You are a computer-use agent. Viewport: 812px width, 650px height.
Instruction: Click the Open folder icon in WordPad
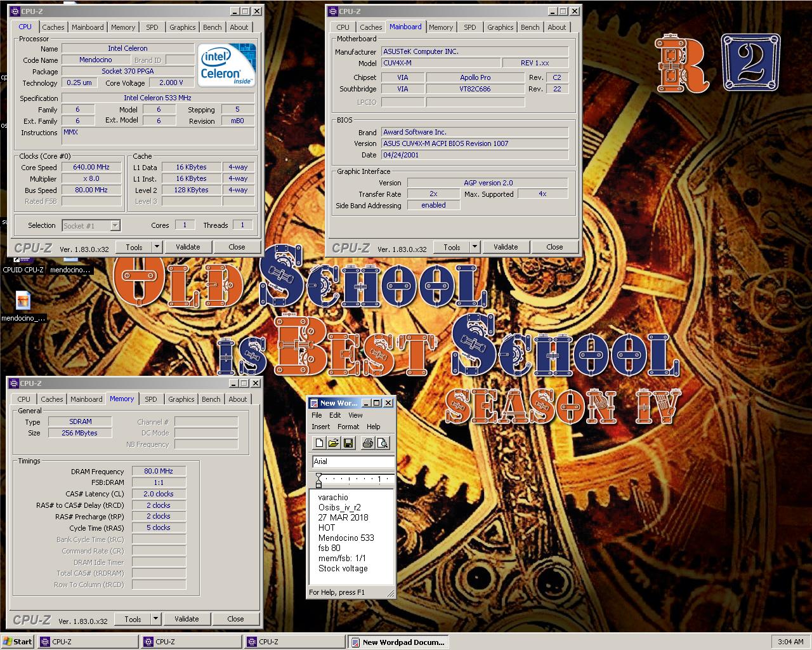click(x=332, y=443)
